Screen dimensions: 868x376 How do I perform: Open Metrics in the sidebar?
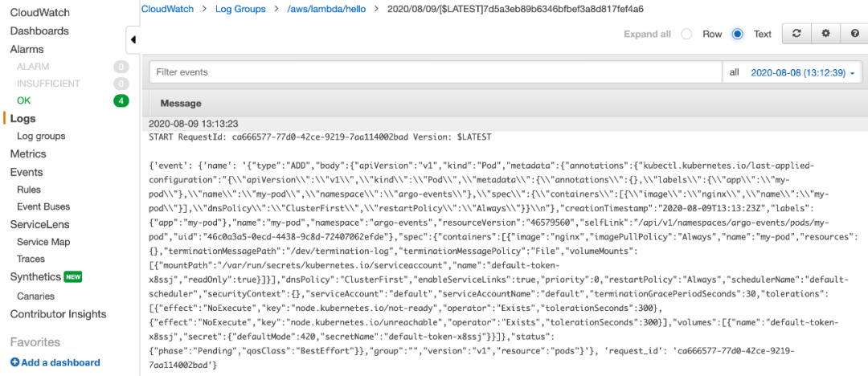[28, 154]
